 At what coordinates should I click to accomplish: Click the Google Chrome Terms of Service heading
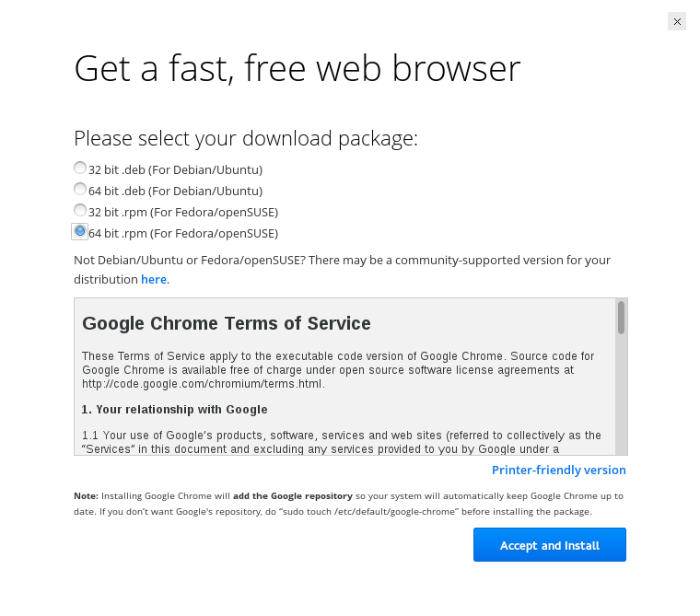point(227,324)
